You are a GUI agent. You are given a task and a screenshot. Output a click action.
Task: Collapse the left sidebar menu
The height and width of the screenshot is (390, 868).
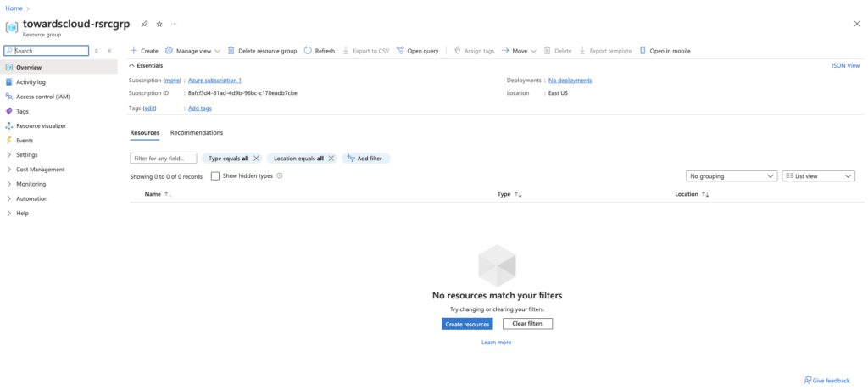[x=110, y=51]
